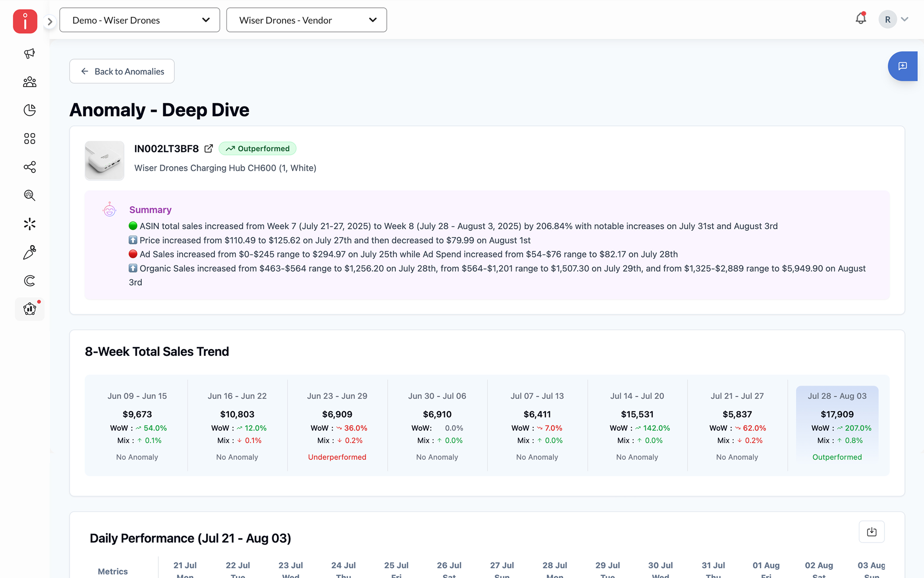
Task: Click the Walmart-style spark sidebar icon
Action: click(x=29, y=224)
